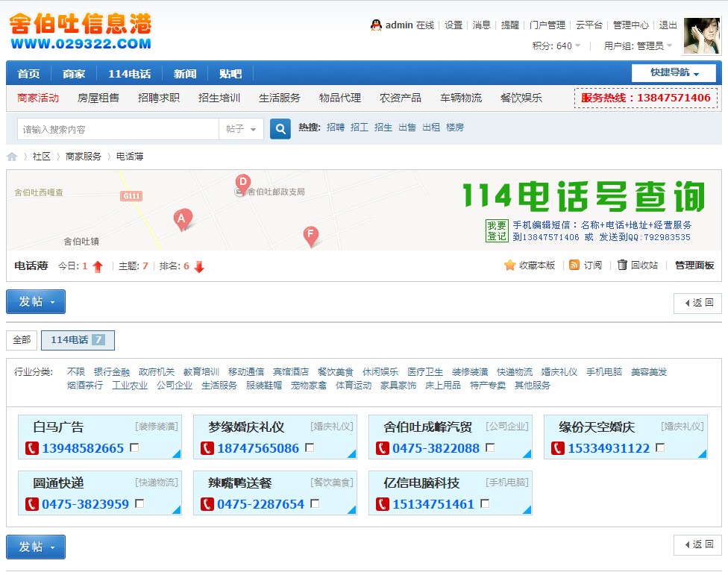The image size is (728, 575).
Task: Open the 贴吧 main nav tab
Action: coord(230,74)
